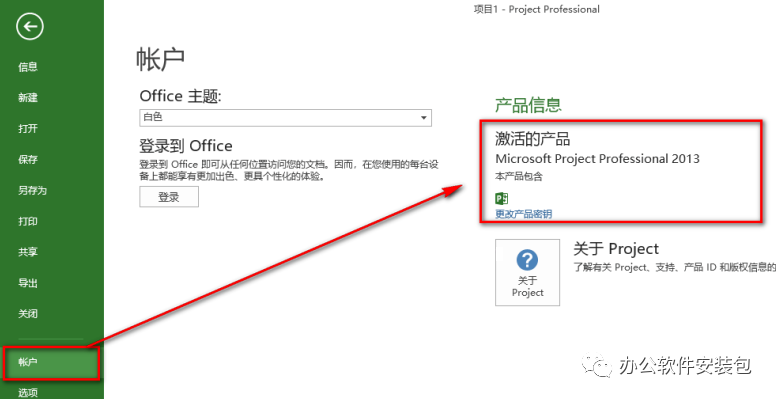Click the 白色 theme combo box

[x=286, y=118]
